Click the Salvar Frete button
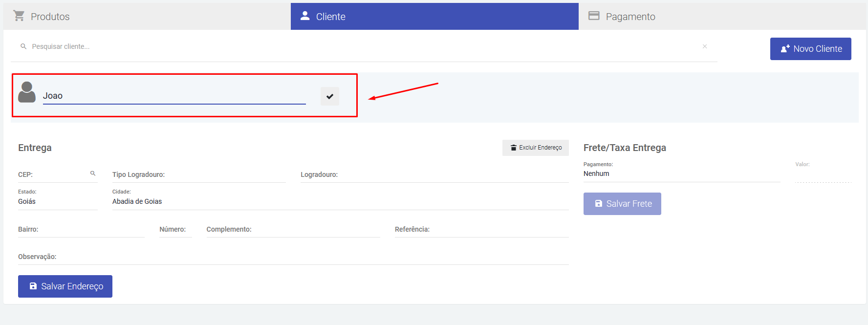Screen dimensions: 868x325 pyautogui.click(x=622, y=204)
